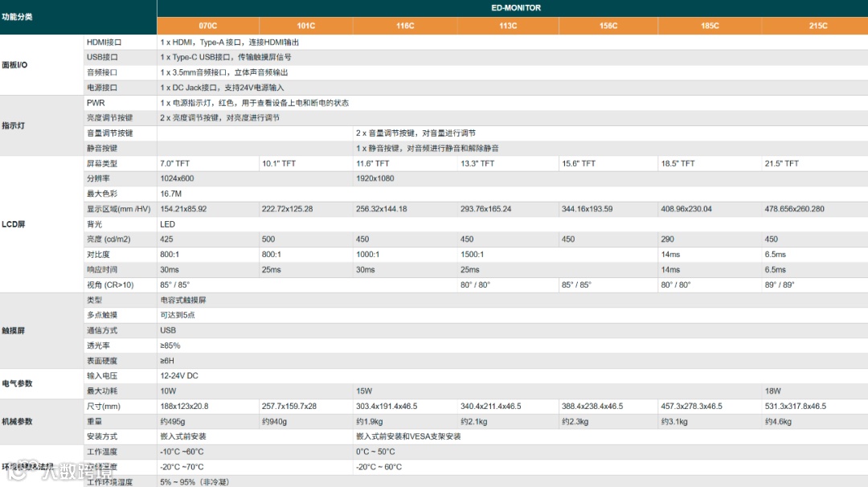868x487 pixels.
Task: Click the 12-24V DC input voltage
Action: (x=179, y=376)
